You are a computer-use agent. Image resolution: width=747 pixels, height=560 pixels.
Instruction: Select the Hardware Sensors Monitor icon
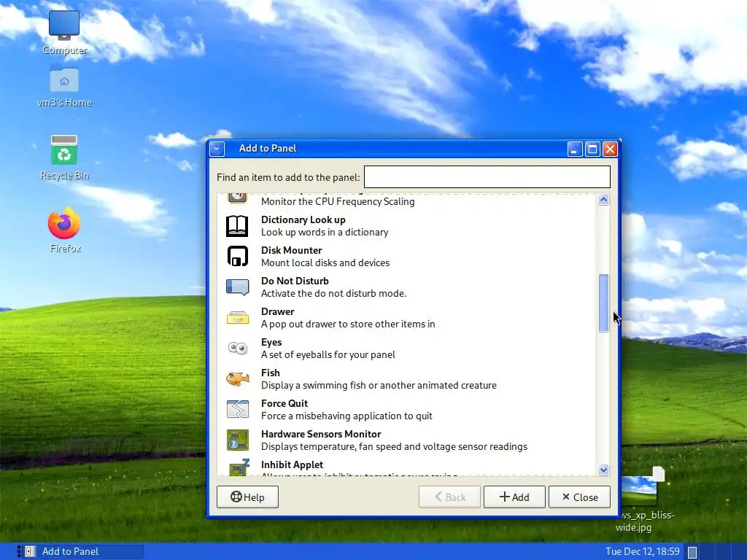(x=237, y=440)
